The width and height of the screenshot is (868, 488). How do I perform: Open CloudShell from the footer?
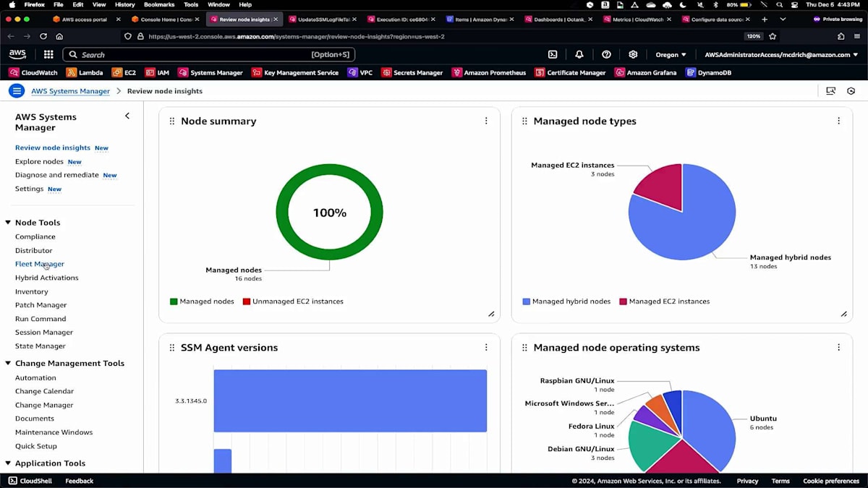click(30, 481)
